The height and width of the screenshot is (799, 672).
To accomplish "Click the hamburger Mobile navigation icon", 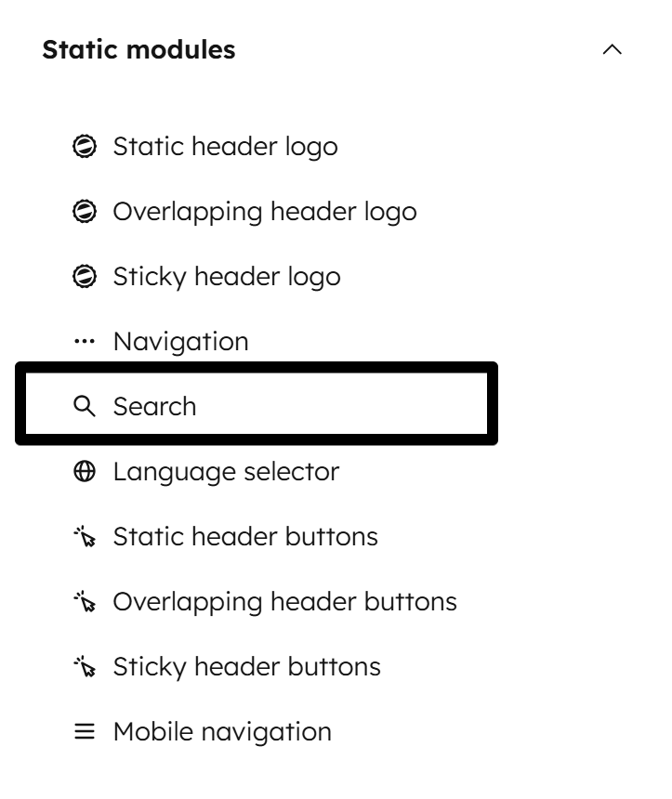I will [86, 731].
